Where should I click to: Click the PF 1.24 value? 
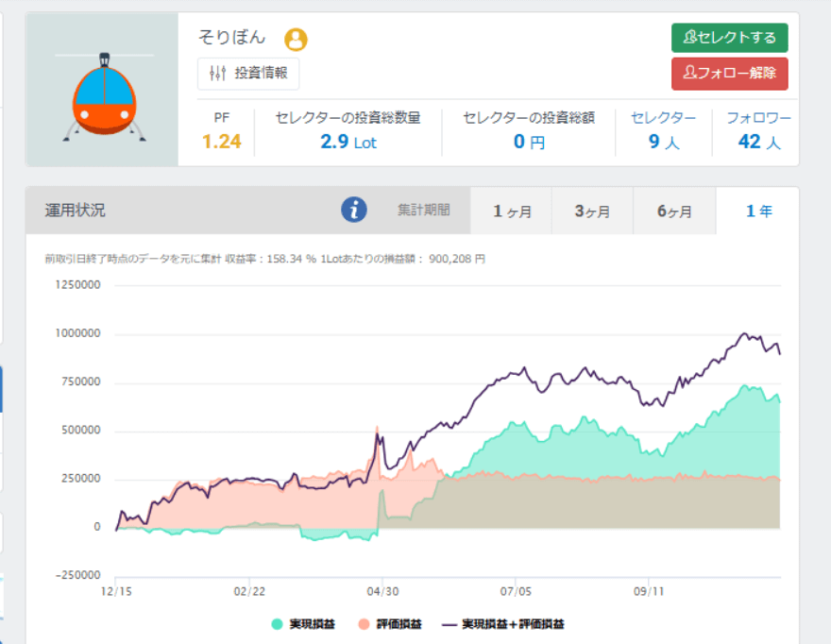[x=222, y=143]
